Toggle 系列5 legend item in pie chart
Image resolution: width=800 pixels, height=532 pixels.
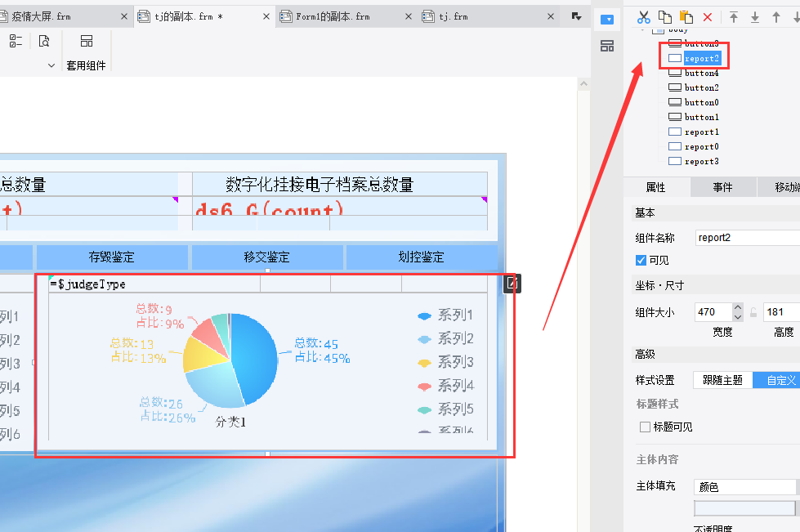pos(445,409)
